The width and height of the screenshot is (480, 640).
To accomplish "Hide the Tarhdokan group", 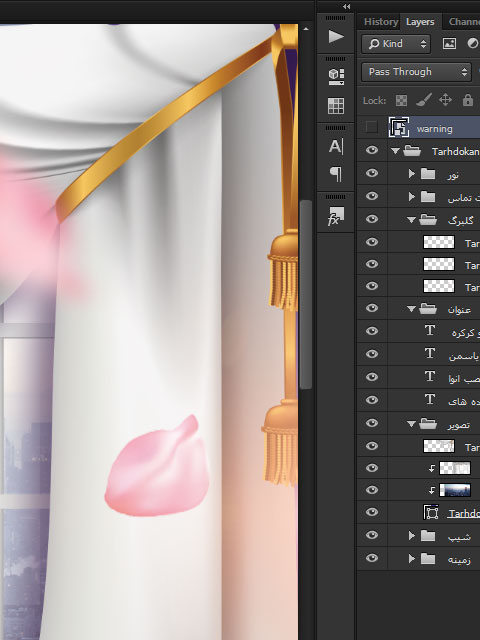I will coord(371,150).
